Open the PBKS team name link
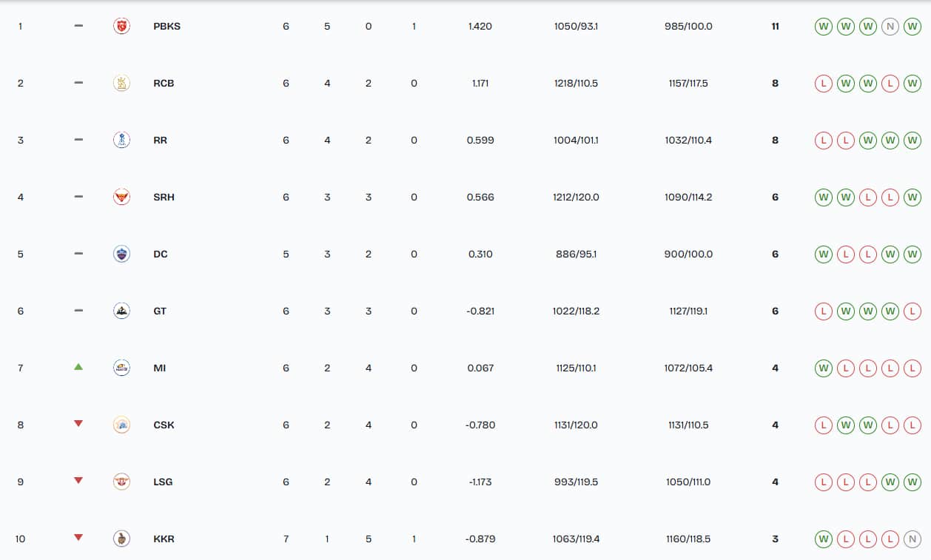Viewport: 931px width, 560px height. coord(167,27)
